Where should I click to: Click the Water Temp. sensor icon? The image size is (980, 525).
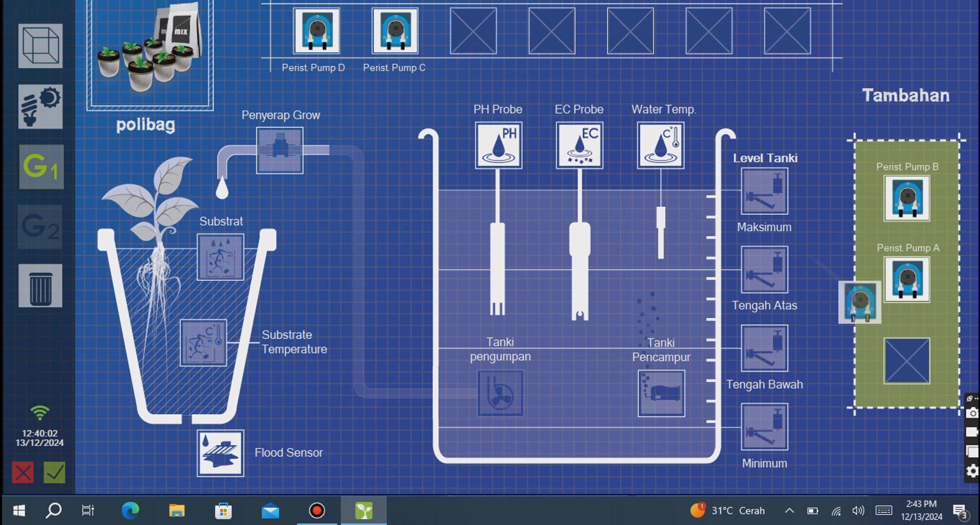pos(660,146)
